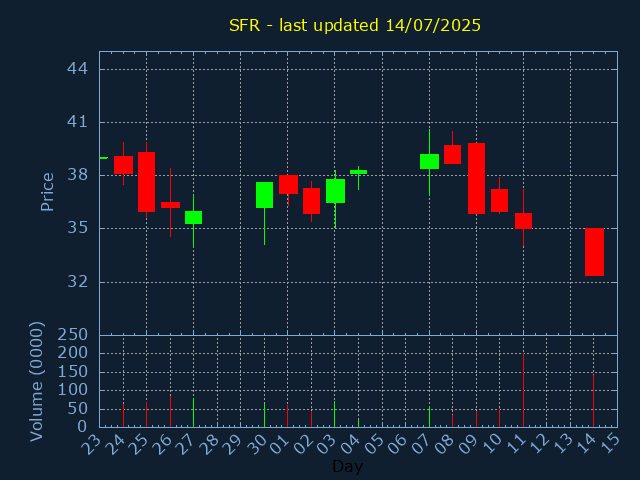Click the 32 price axis label
The height and width of the screenshot is (480, 640).
tap(78, 282)
